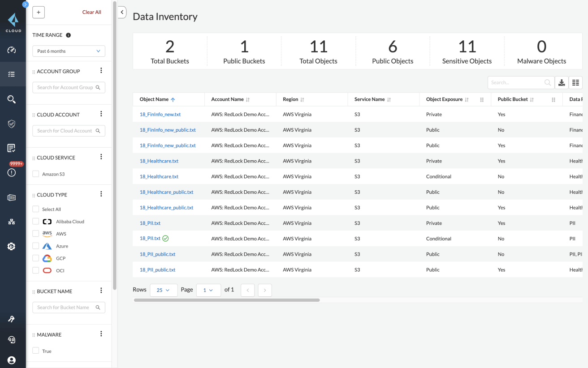Click the user profile icon at sidebar bottom
Viewport: 588px width, 368px height.
(x=12, y=360)
